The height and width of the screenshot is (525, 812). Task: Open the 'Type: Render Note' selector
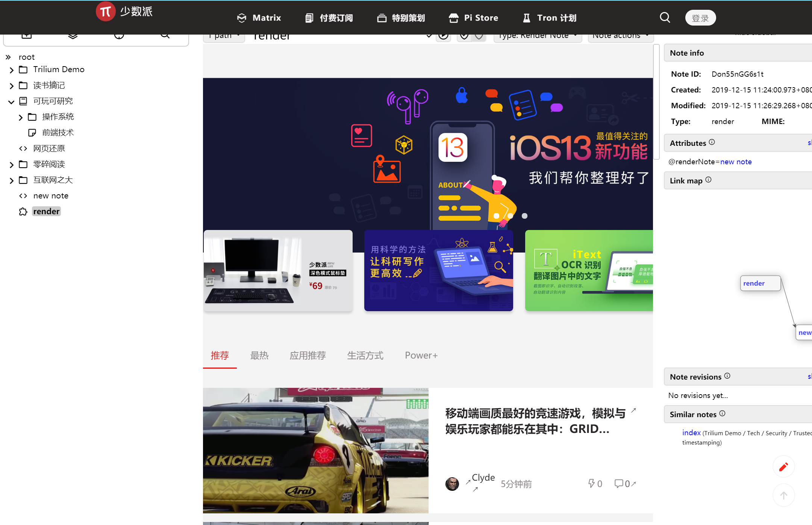coord(537,35)
